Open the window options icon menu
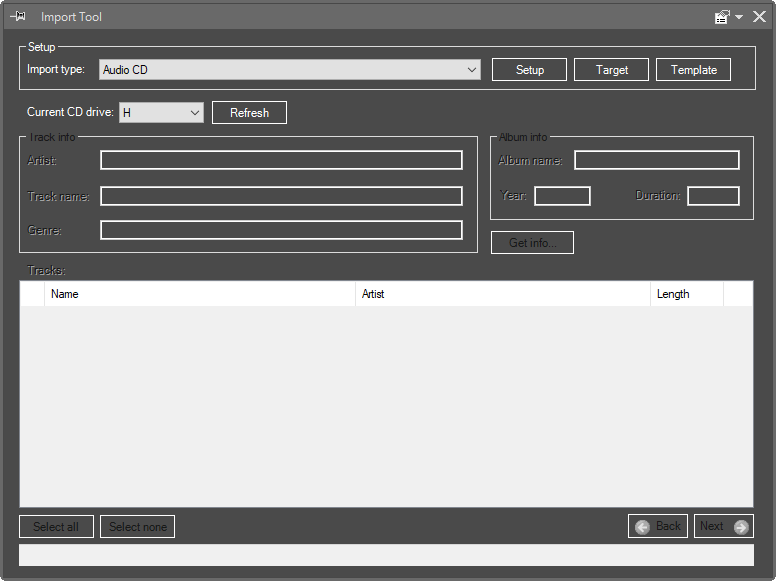The width and height of the screenshot is (776, 581). (722, 17)
